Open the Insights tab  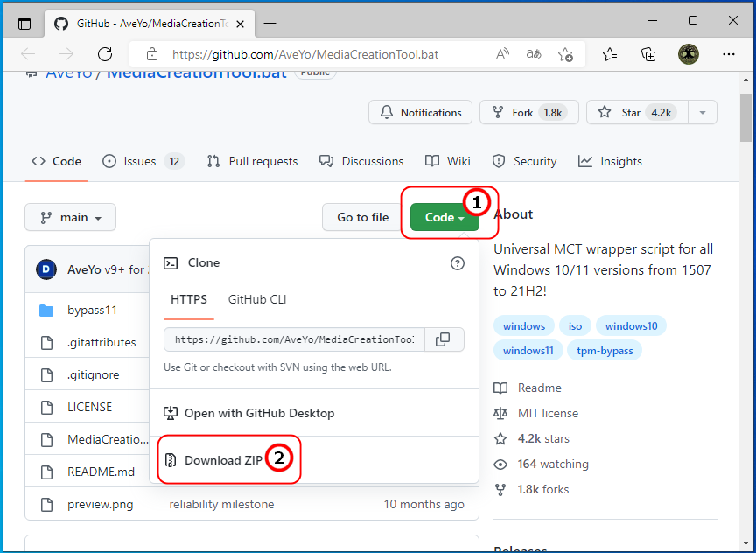pyautogui.click(x=610, y=161)
